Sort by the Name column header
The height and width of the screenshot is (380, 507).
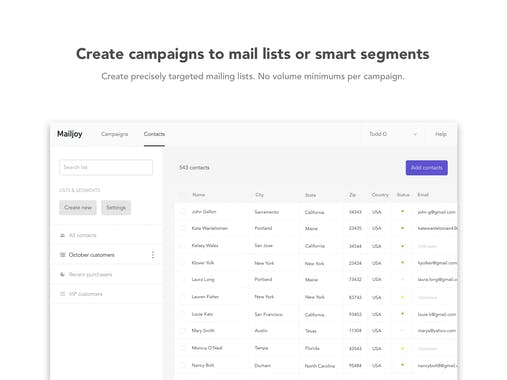click(199, 195)
